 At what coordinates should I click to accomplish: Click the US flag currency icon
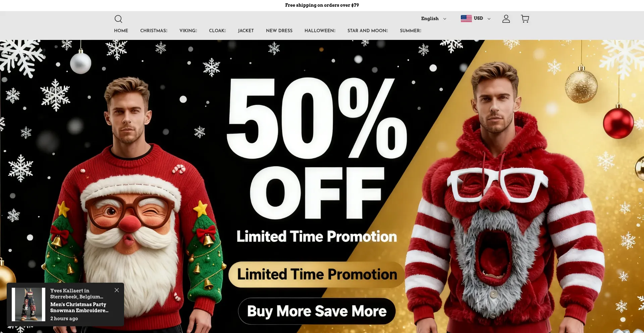[x=466, y=18]
